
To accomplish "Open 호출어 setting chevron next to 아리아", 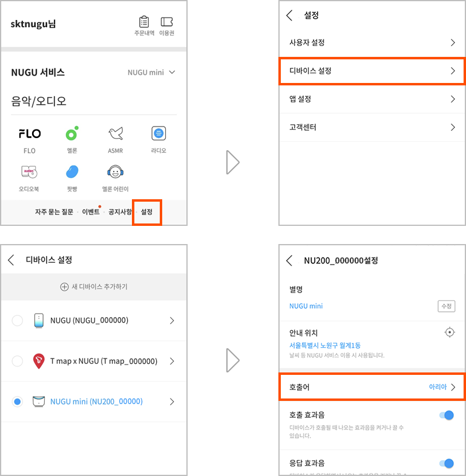I will pyautogui.click(x=453, y=387).
